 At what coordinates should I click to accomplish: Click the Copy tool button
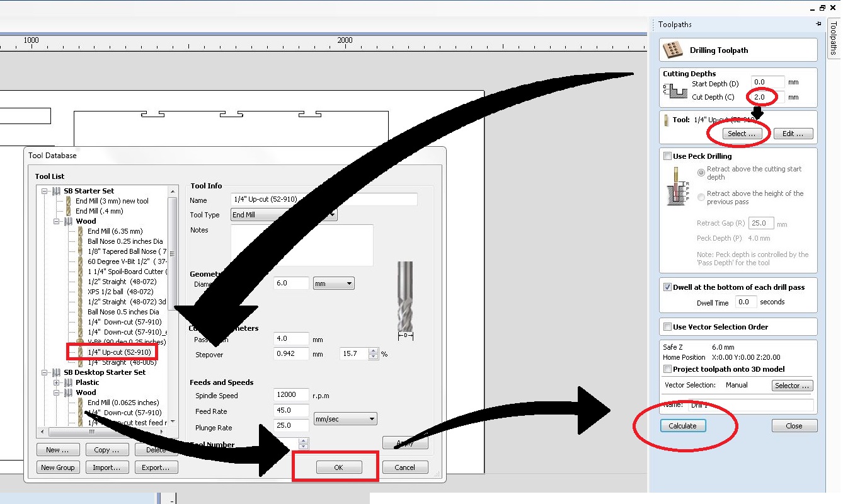click(106, 450)
